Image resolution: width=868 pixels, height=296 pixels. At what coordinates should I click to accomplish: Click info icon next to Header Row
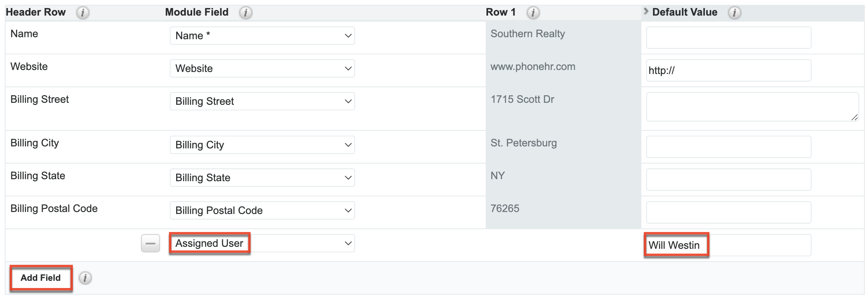(x=82, y=13)
